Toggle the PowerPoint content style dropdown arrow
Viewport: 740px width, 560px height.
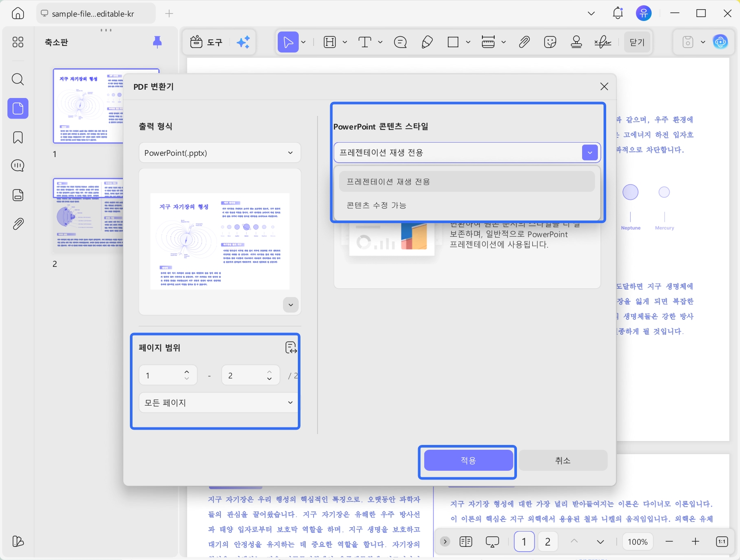tap(590, 153)
